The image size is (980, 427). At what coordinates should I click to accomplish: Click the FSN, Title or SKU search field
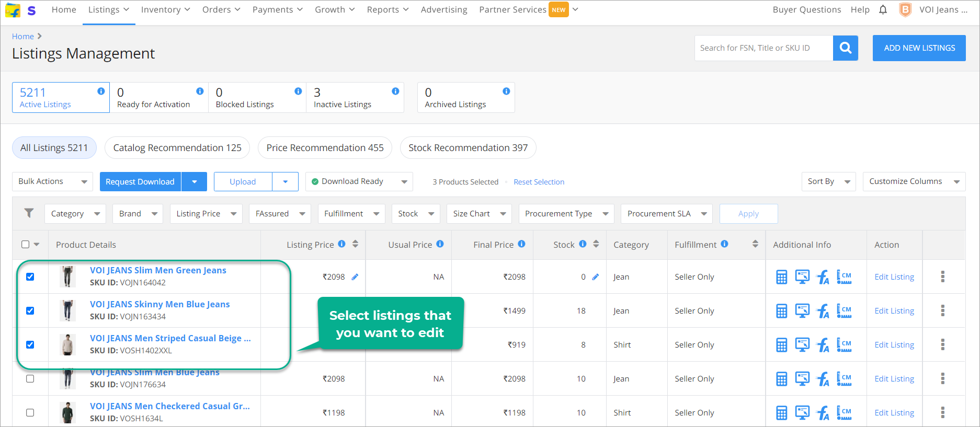[764, 48]
